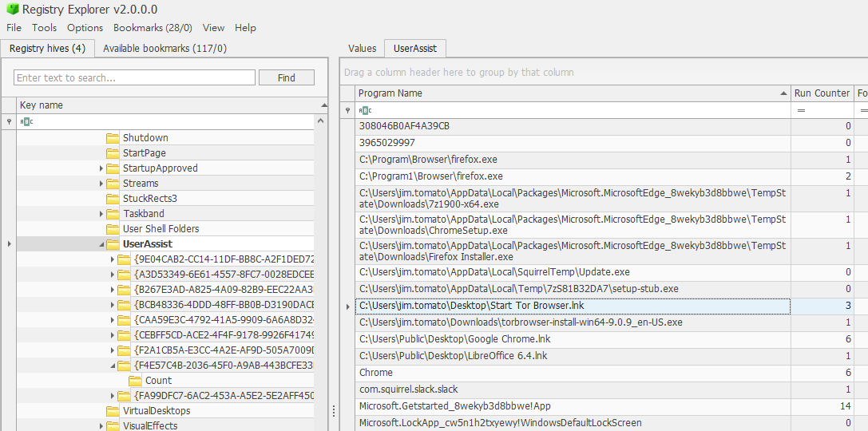
Task: Expand the VisualEffects key
Action: tap(101, 425)
